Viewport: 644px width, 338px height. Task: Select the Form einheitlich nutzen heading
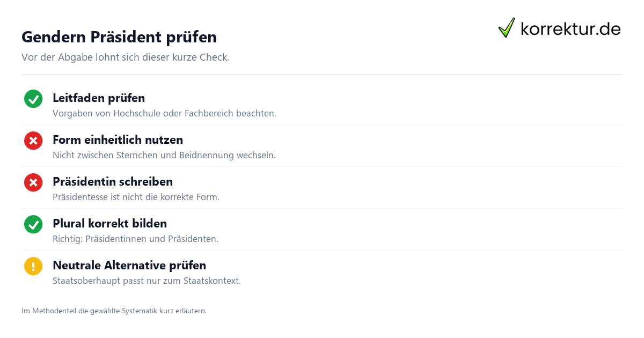click(118, 140)
